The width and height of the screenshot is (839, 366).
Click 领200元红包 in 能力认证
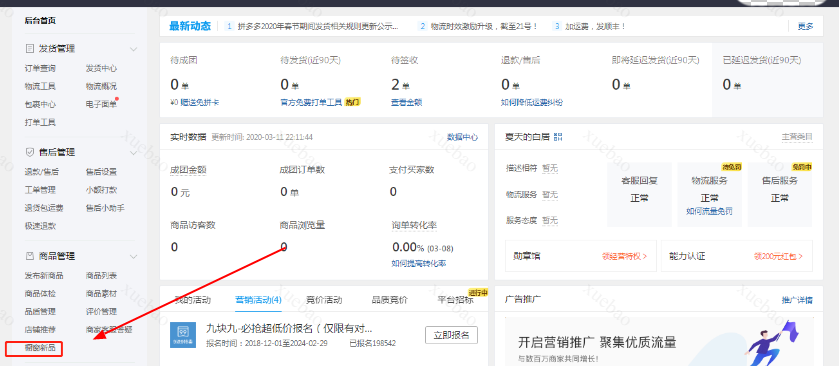pyautogui.click(x=779, y=256)
